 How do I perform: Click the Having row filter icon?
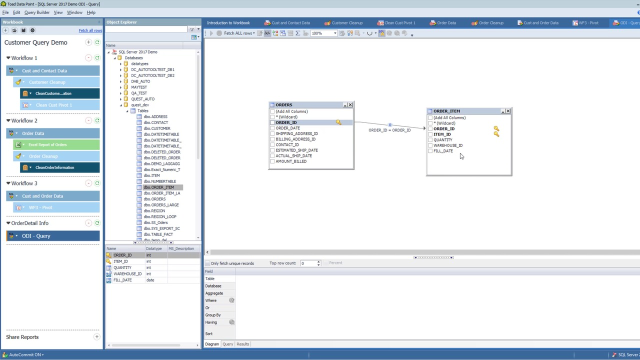[x=231, y=322]
